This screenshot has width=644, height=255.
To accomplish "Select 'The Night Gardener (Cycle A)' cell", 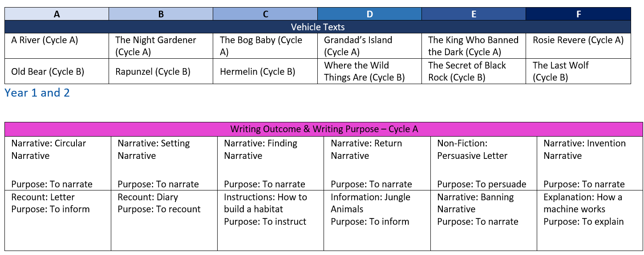I will click(155, 46).
